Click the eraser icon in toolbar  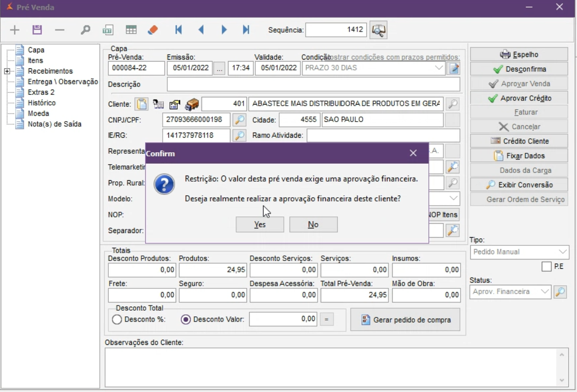point(152,30)
